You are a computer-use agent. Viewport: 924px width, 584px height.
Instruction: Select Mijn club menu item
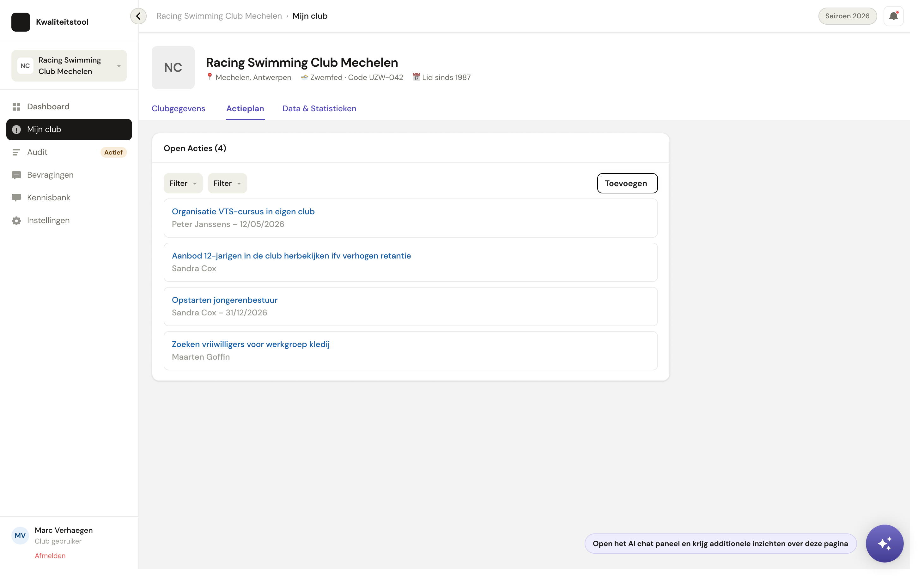69,130
